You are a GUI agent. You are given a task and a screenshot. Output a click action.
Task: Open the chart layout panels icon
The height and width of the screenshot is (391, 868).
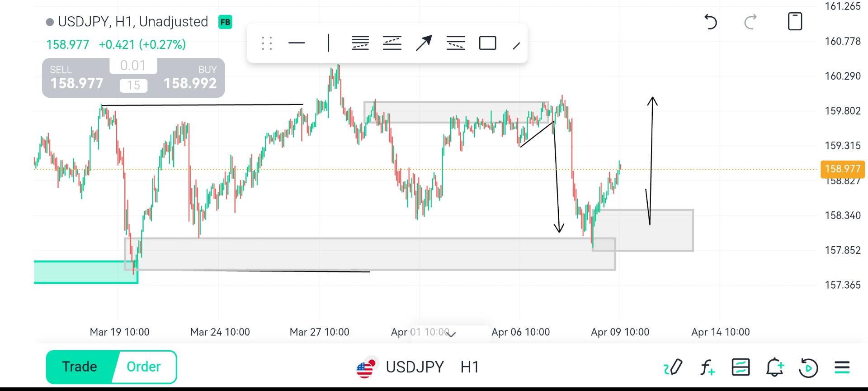741,367
